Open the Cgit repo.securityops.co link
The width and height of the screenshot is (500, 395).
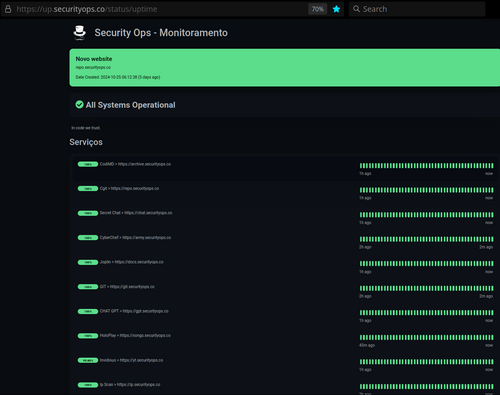pos(129,188)
